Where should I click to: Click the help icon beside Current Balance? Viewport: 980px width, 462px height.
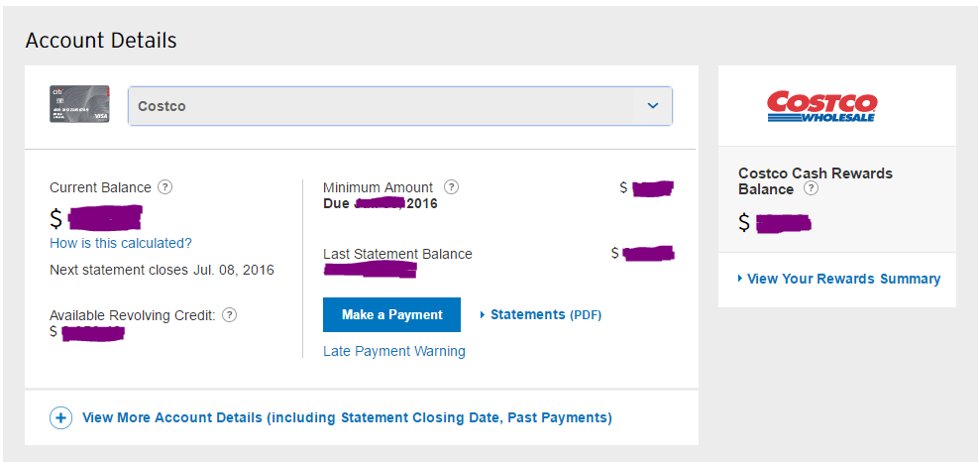165,187
